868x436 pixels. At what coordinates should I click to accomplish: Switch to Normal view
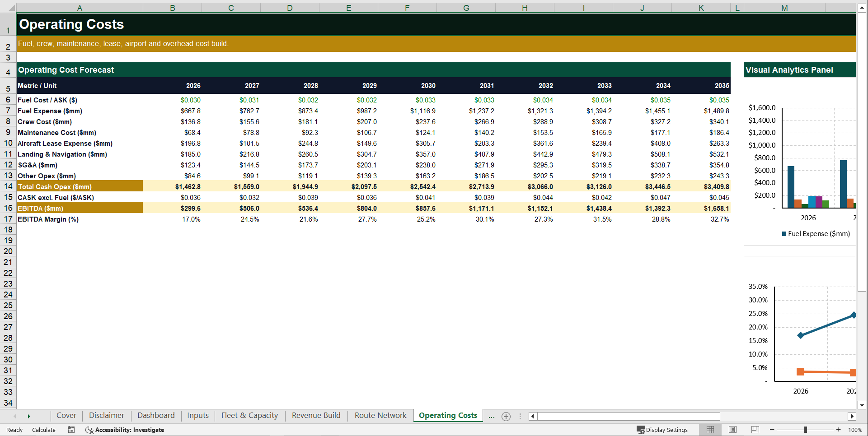pyautogui.click(x=710, y=430)
